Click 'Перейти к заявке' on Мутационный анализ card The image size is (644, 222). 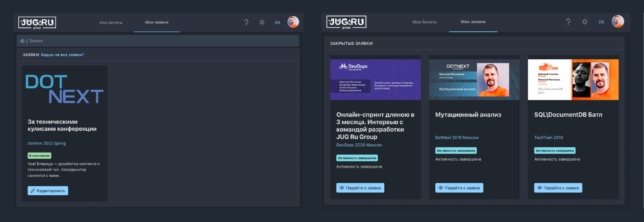click(x=459, y=188)
